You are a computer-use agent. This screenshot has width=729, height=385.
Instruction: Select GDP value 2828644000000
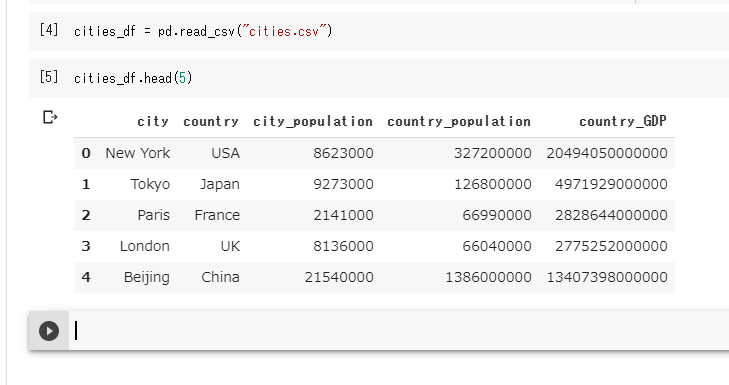click(611, 215)
